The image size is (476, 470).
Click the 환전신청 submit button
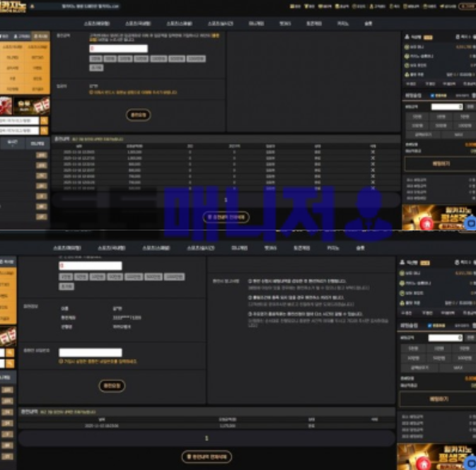click(139, 114)
